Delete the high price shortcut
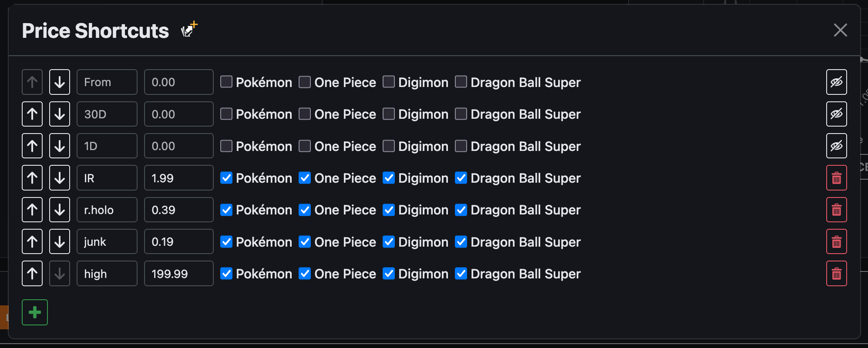 (836, 274)
